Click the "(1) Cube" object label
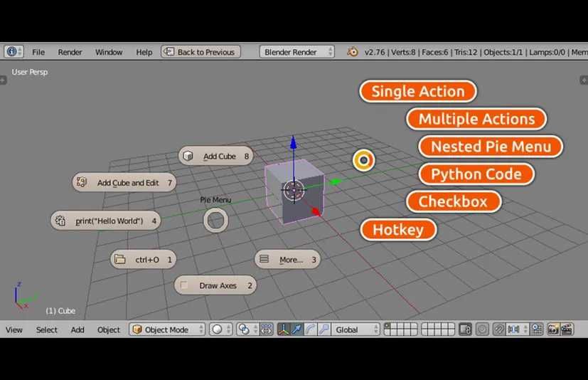 point(60,311)
